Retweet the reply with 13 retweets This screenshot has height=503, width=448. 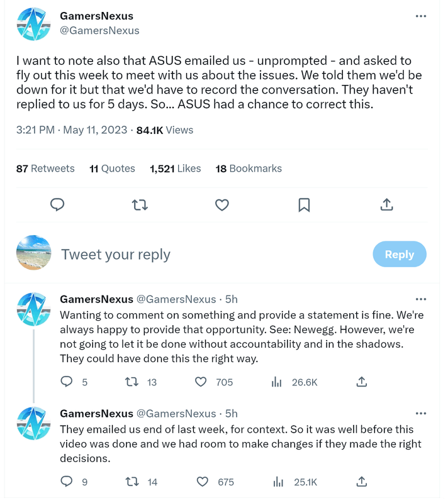pyautogui.click(x=133, y=382)
